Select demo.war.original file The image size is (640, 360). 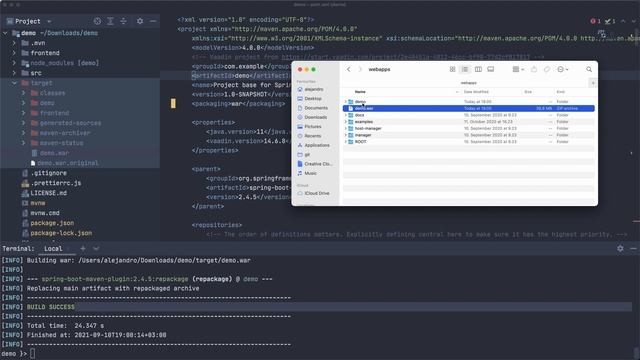pyautogui.click(x=64, y=163)
